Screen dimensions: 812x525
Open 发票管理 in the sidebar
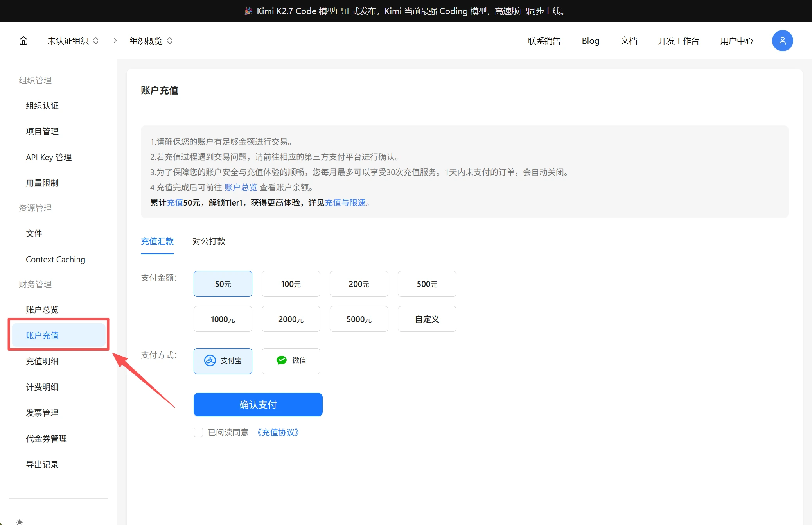click(59, 413)
